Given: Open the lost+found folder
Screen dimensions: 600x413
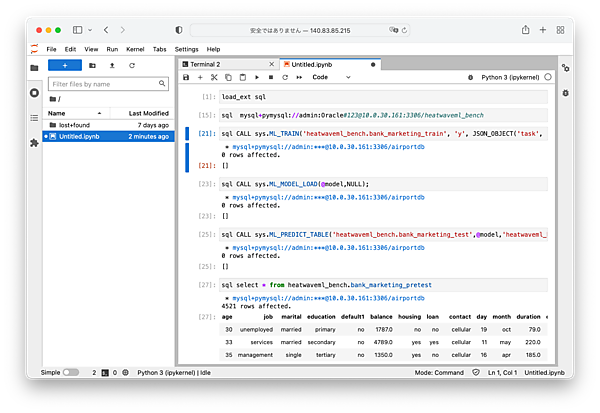Looking at the screenshot, I should click(76, 125).
